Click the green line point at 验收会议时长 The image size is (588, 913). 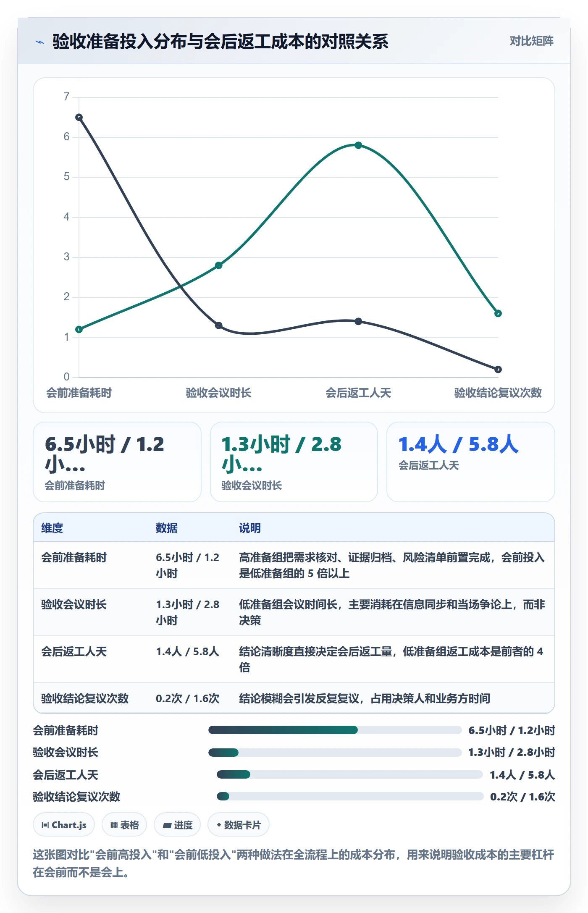click(219, 265)
